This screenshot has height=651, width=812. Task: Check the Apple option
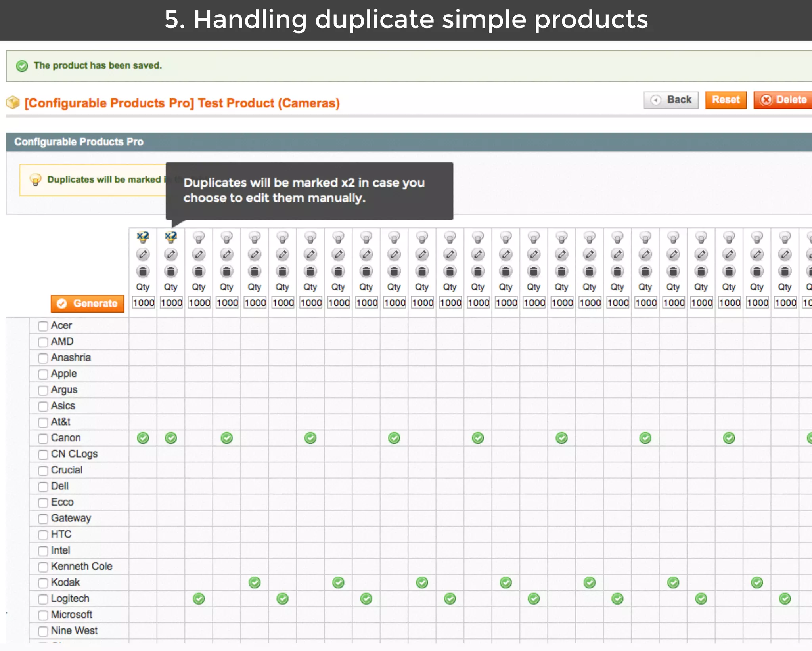pos(43,374)
